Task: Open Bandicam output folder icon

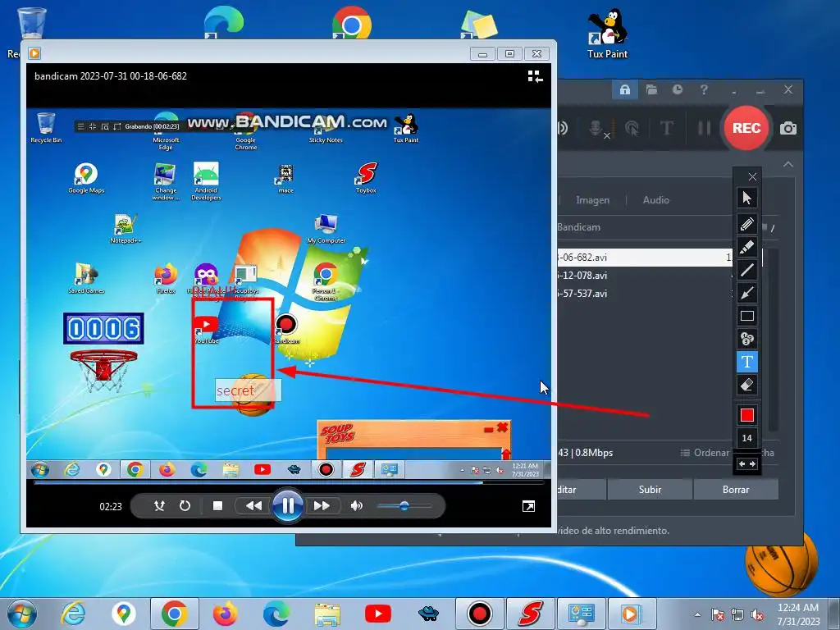Action: tap(651, 89)
